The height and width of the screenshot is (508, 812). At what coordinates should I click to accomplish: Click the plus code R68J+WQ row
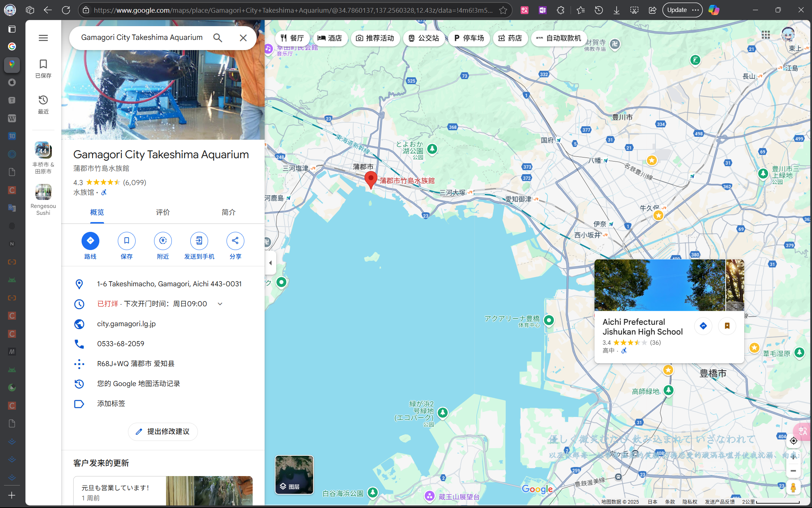[163, 364]
